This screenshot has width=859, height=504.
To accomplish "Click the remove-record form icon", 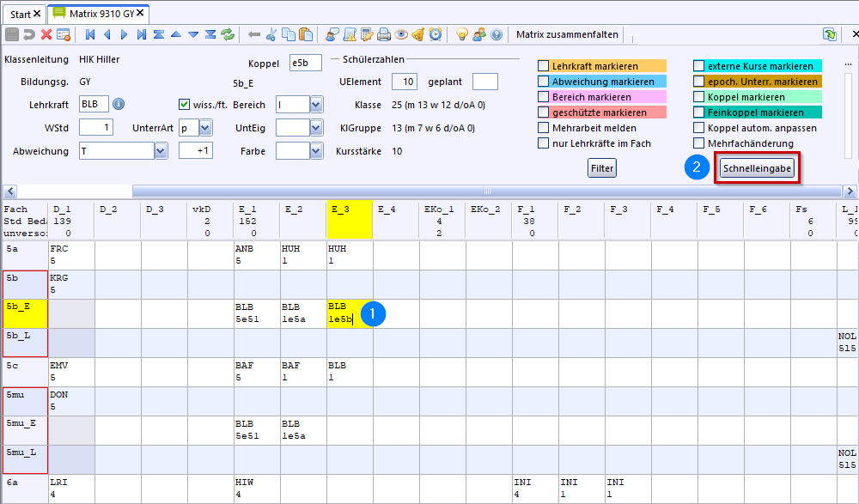I will coord(64,34).
